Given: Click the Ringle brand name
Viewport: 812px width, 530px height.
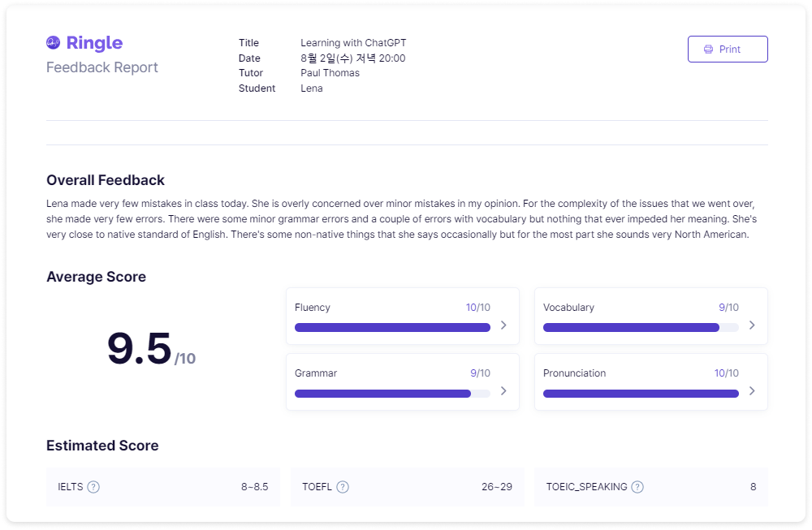Looking at the screenshot, I should (95, 43).
